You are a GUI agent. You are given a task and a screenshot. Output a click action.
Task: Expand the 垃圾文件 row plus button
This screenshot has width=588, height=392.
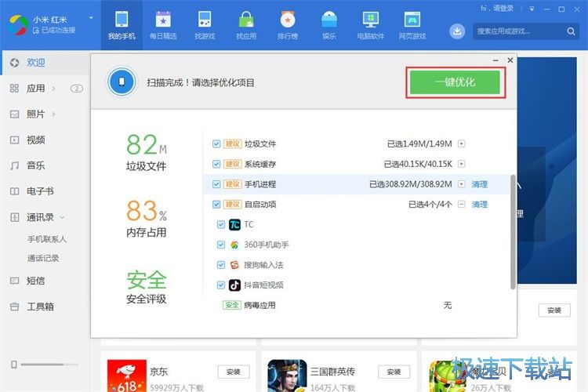coord(462,143)
